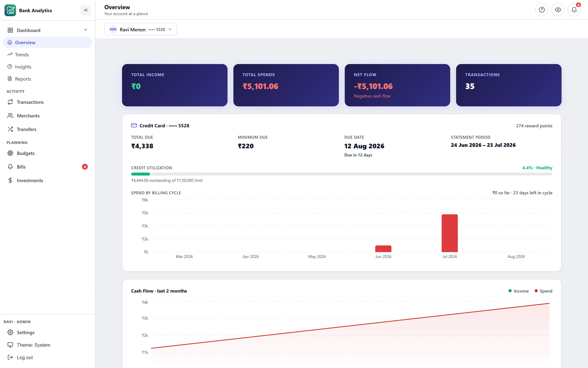Click the HDF bank badge in account selector
588x368 pixels.
pos(113,29)
